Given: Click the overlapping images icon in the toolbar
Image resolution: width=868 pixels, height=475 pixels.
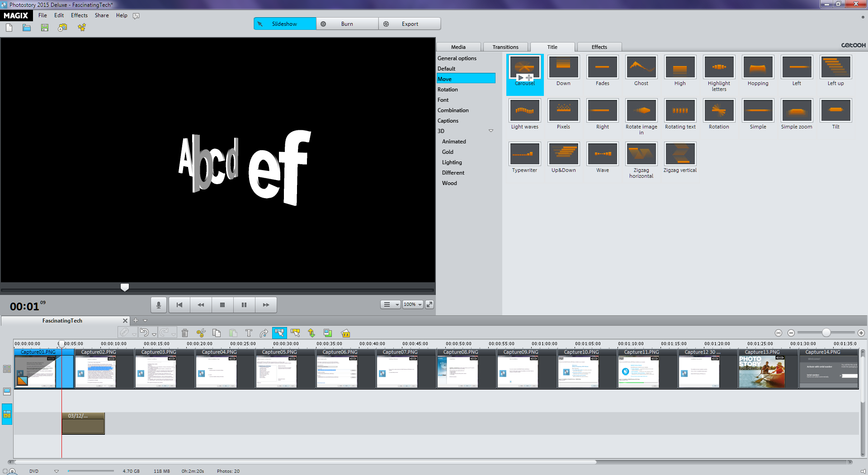Looking at the screenshot, I should (328, 333).
